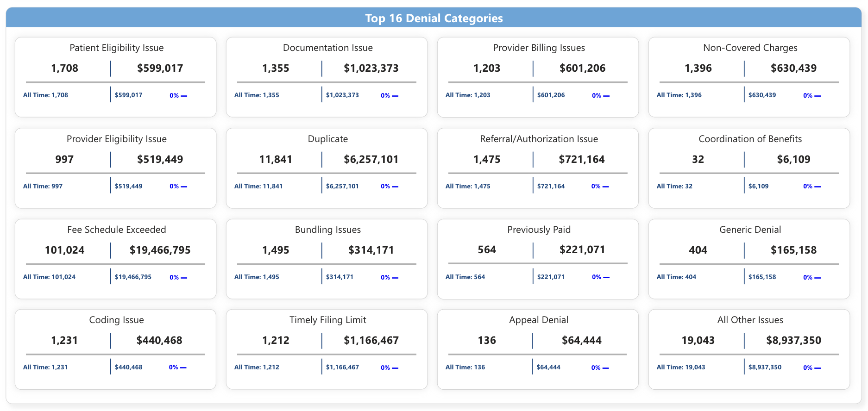Click the 0% trend marker for Appeal Denial

tap(596, 367)
